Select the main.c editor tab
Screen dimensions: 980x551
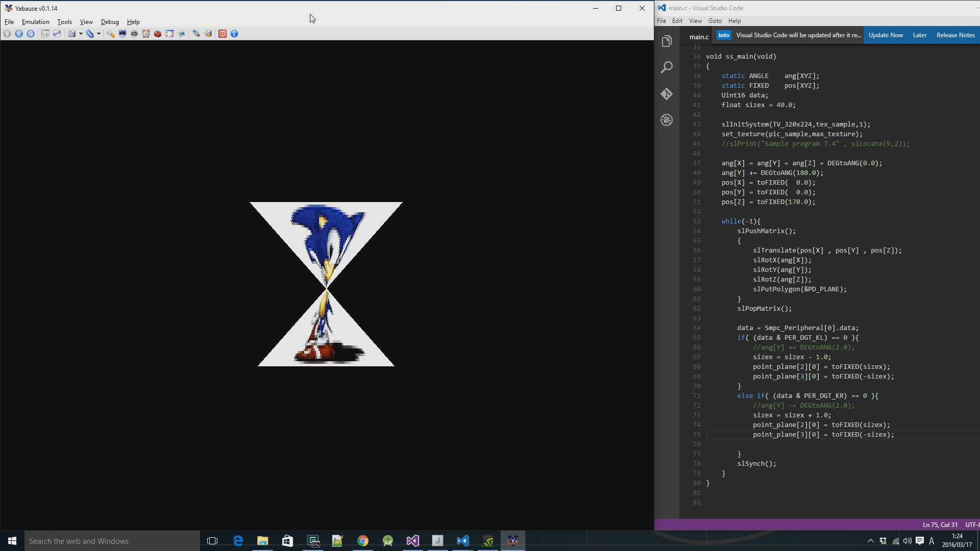click(x=699, y=37)
